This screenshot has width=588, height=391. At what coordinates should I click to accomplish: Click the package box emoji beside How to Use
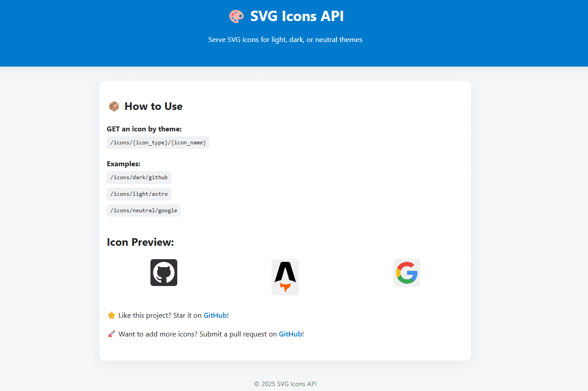coord(114,106)
